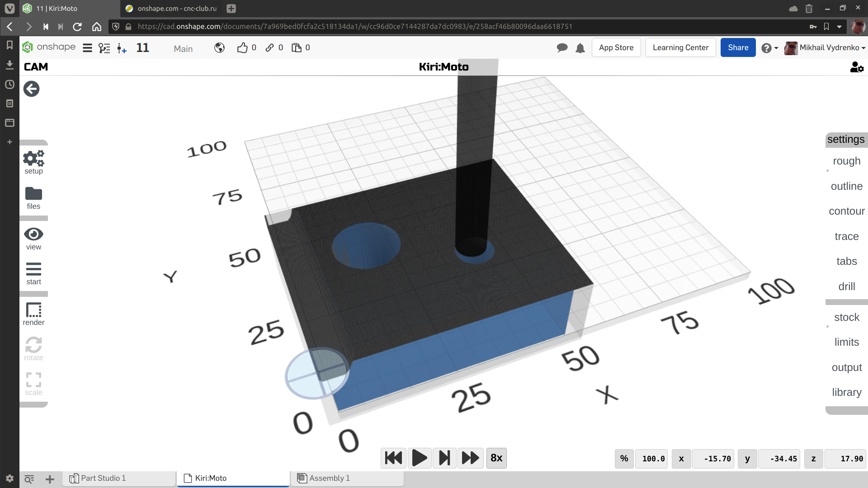Expand the rough settings section
This screenshot has height=488, width=868.
click(x=846, y=161)
